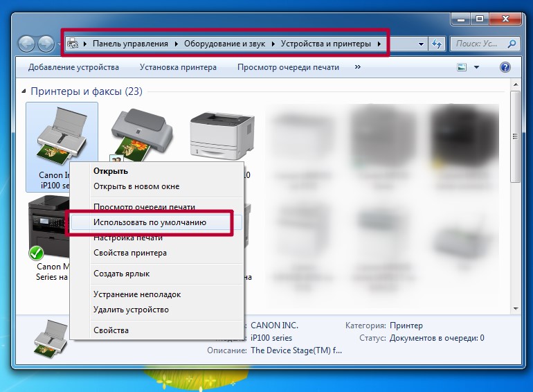Expand the arrow after Панель управления

(176, 44)
